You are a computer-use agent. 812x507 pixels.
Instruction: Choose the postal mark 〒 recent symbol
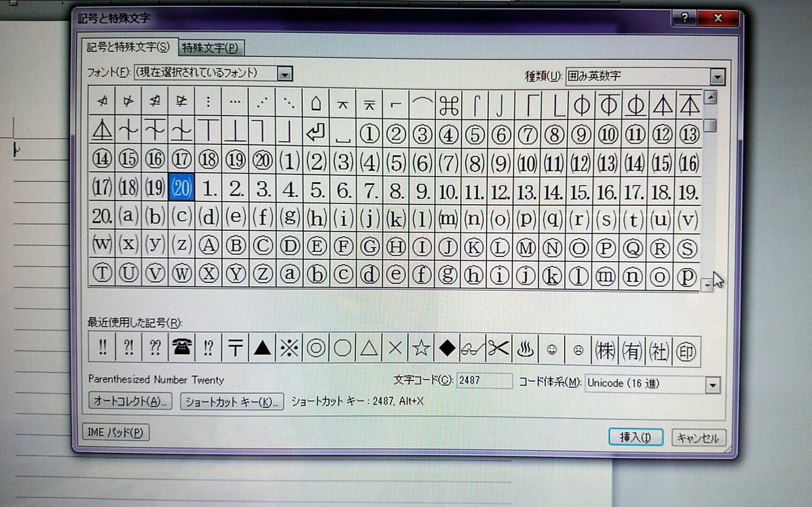235,348
